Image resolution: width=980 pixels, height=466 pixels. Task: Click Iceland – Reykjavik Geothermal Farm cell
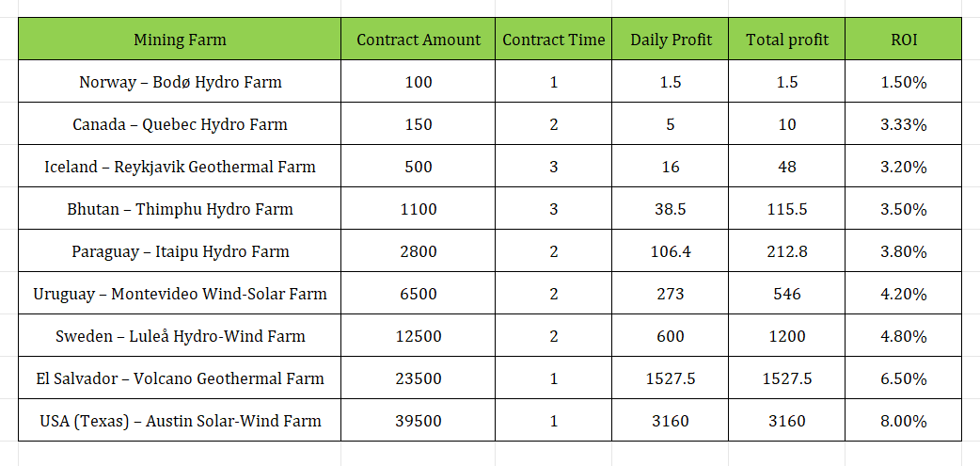pyautogui.click(x=180, y=167)
